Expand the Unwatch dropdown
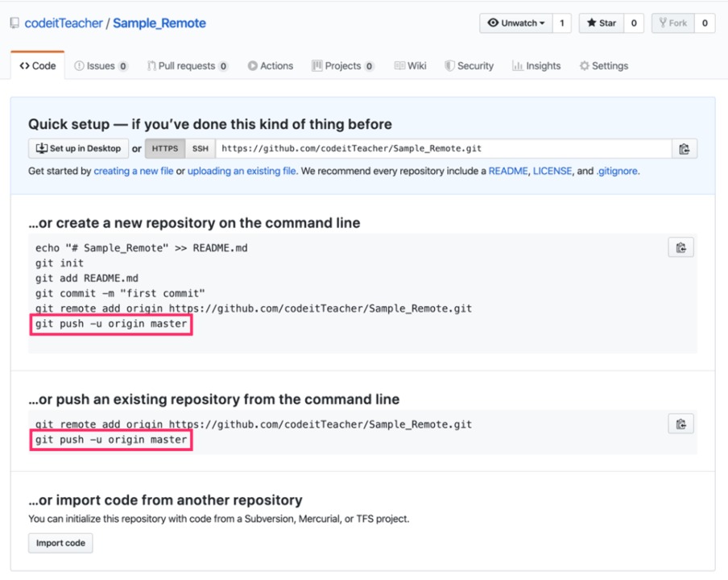Screen dimensions: 728x580 [x=516, y=23]
